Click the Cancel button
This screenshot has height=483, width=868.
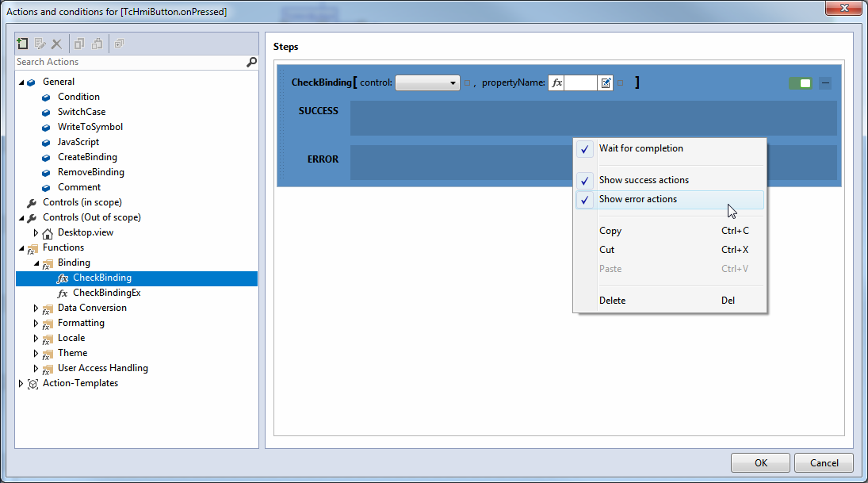click(x=824, y=463)
